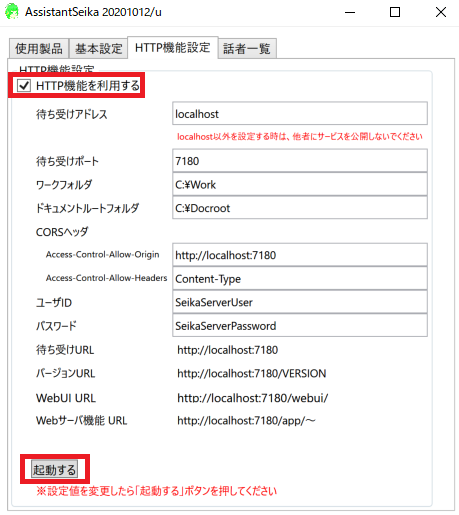Switch to the 使用製品 tab

point(39,49)
